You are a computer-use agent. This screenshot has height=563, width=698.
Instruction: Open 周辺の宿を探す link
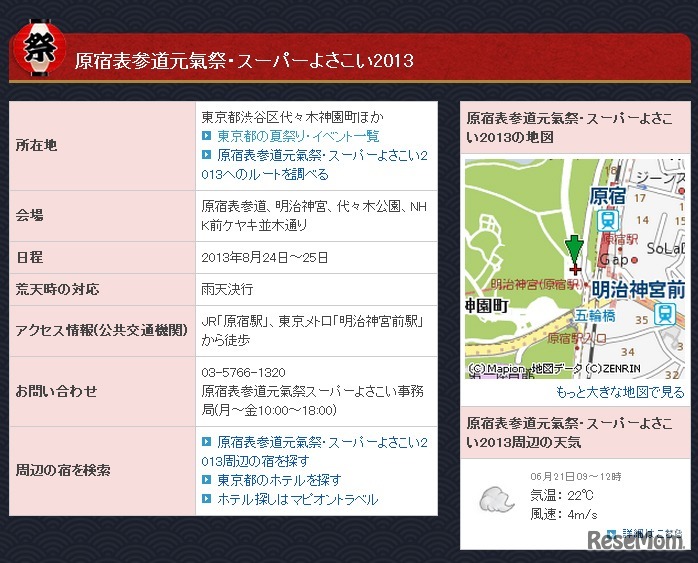coord(314,451)
